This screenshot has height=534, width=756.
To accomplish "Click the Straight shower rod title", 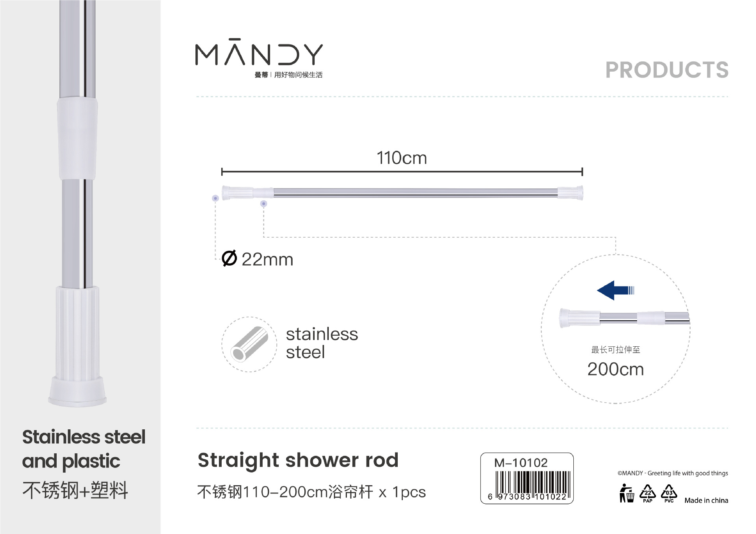I will [298, 460].
